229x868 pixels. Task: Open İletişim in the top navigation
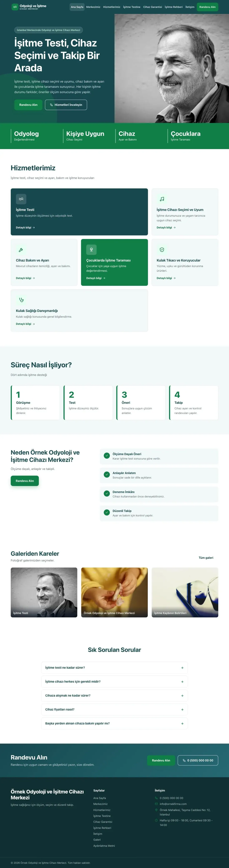(190, 7)
